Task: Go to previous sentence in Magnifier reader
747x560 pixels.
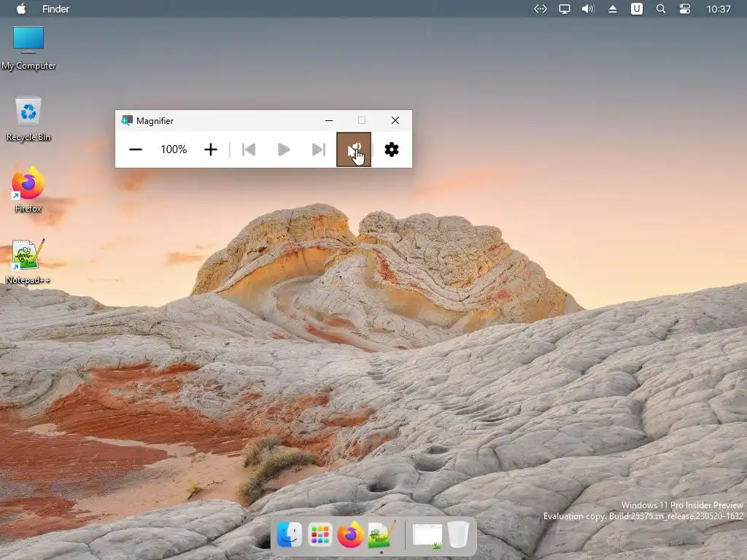Action: [249, 149]
